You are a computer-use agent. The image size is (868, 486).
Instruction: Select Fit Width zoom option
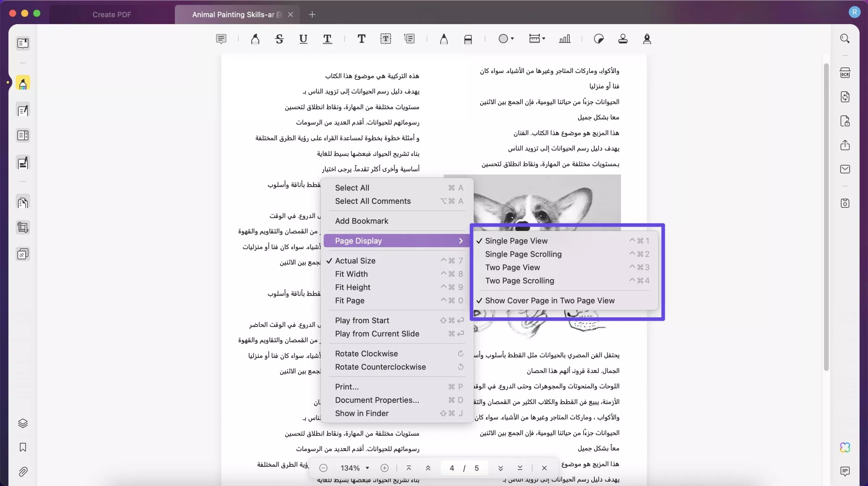pos(351,274)
